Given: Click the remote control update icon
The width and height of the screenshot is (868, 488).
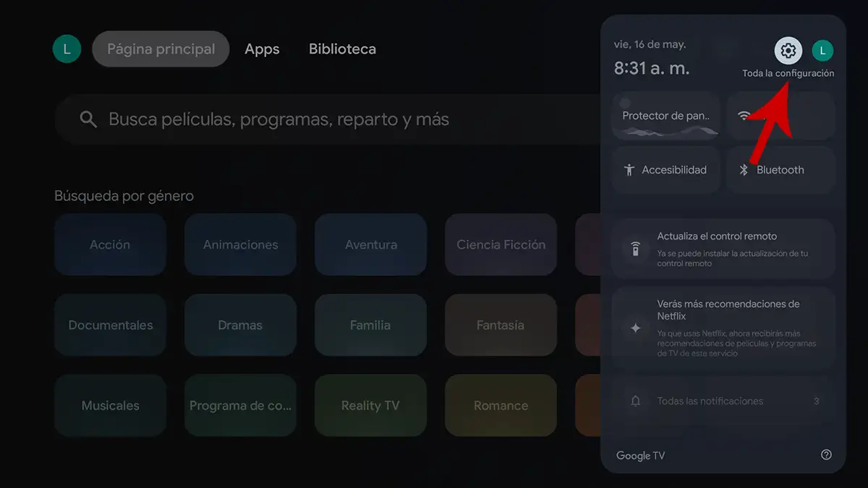Looking at the screenshot, I should (637, 249).
